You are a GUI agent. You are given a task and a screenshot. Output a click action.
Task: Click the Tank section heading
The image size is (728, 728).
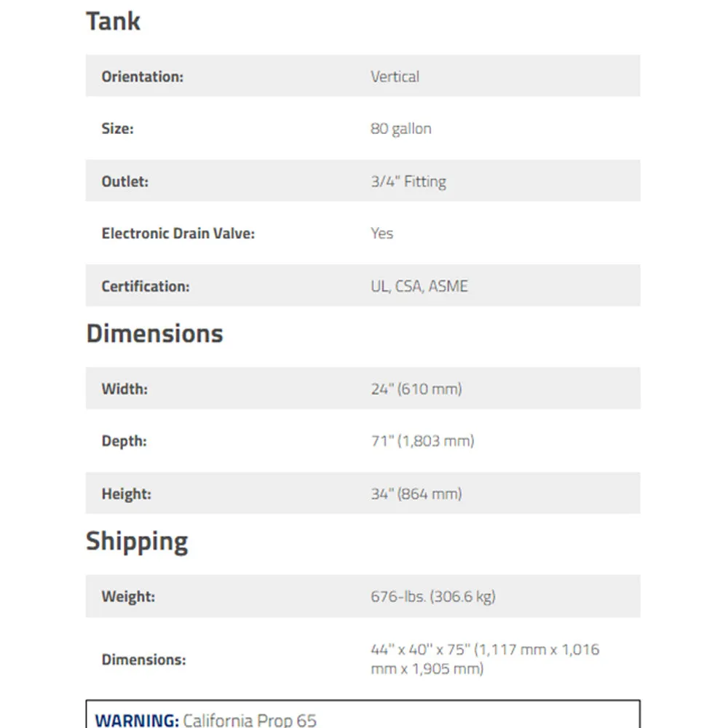coord(113,21)
